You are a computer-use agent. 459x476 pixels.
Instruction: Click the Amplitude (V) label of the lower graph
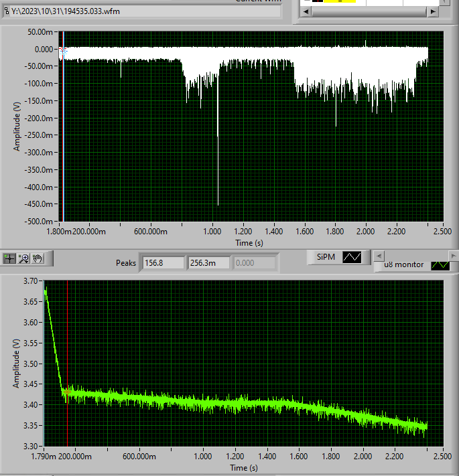pyautogui.click(x=16, y=364)
